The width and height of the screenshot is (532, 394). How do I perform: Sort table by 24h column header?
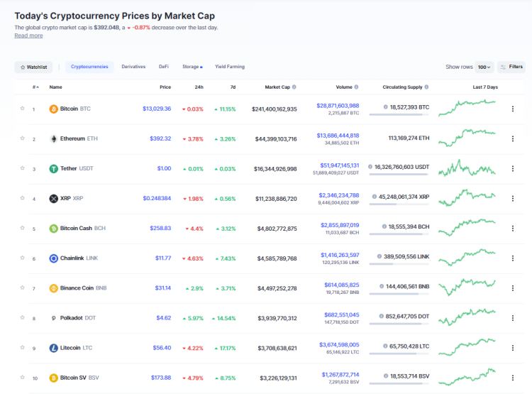[199, 87]
